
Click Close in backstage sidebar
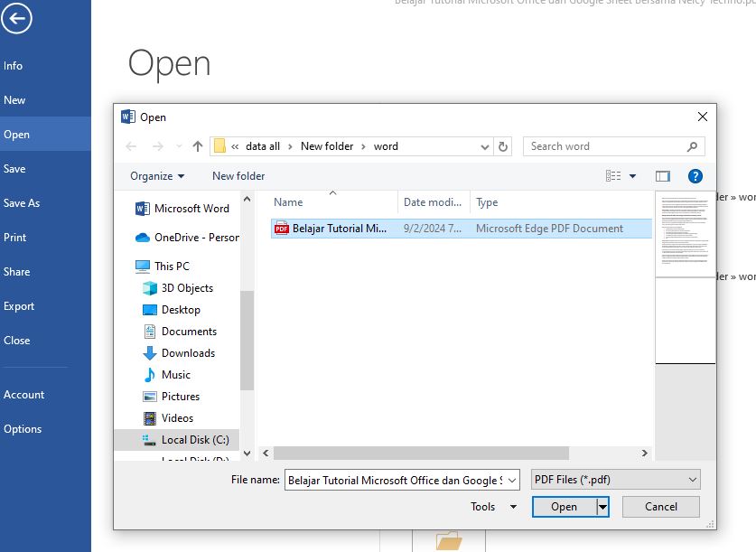17,341
